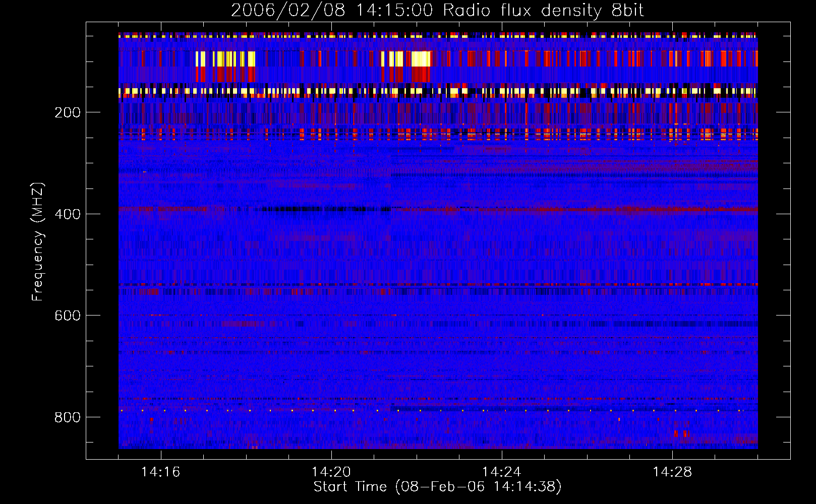
Task: Click the 14:24 time tick label
Action: click(x=501, y=472)
